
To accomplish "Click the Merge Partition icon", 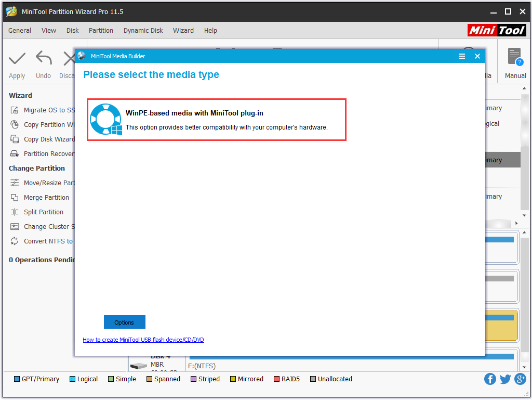I will 14,198.
